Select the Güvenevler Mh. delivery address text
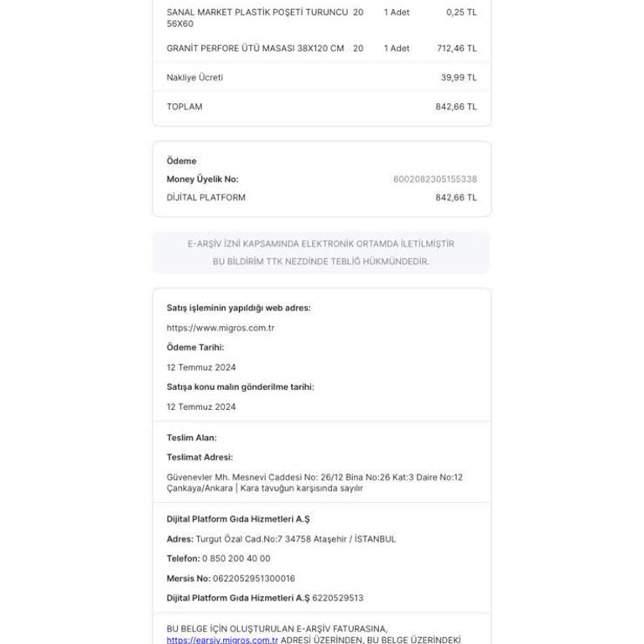This screenshot has height=644, width=644. (x=314, y=482)
